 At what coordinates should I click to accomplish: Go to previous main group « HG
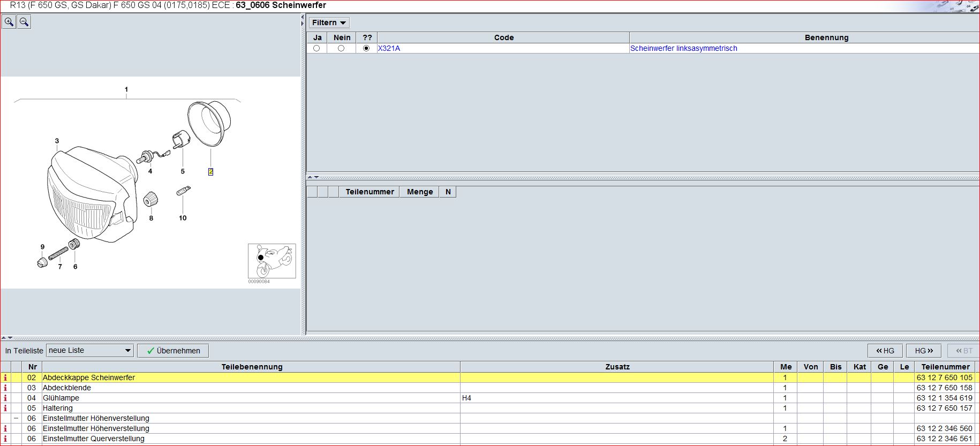(885, 351)
